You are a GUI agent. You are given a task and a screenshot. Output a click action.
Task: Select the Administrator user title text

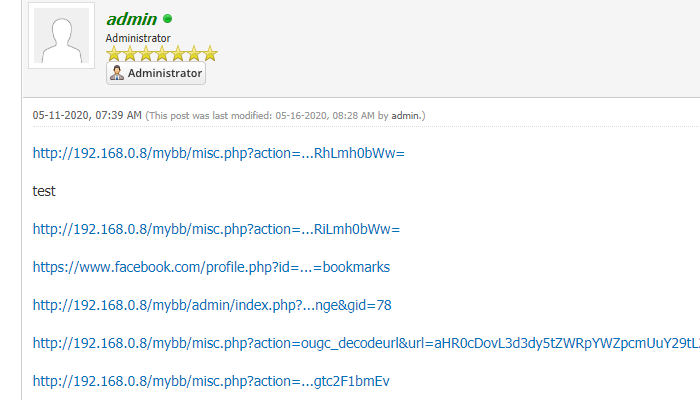pyautogui.click(x=138, y=38)
